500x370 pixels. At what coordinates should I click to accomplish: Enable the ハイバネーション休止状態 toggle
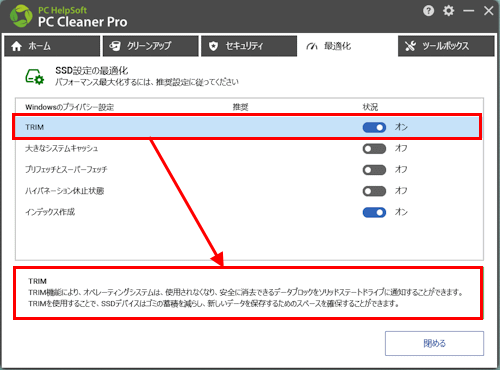tap(374, 191)
